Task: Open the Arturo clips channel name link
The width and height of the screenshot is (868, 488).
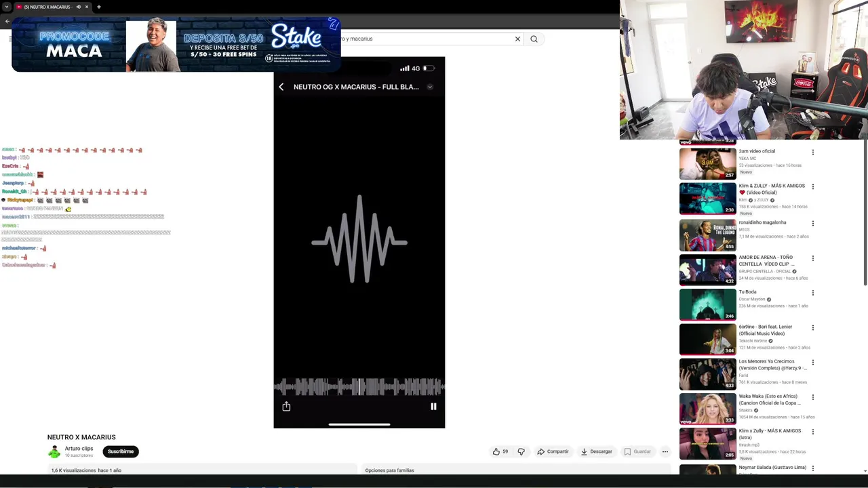Action: [79, 449]
